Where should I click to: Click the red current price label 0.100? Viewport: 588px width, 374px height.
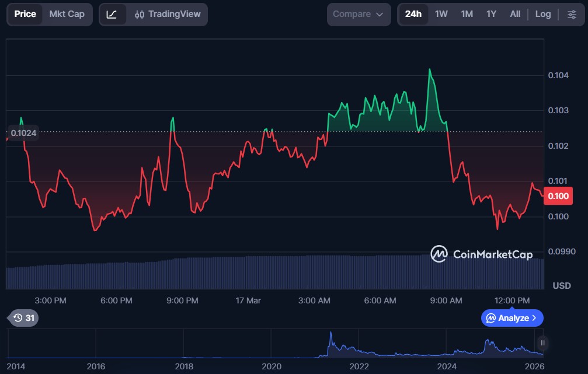point(558,196)
